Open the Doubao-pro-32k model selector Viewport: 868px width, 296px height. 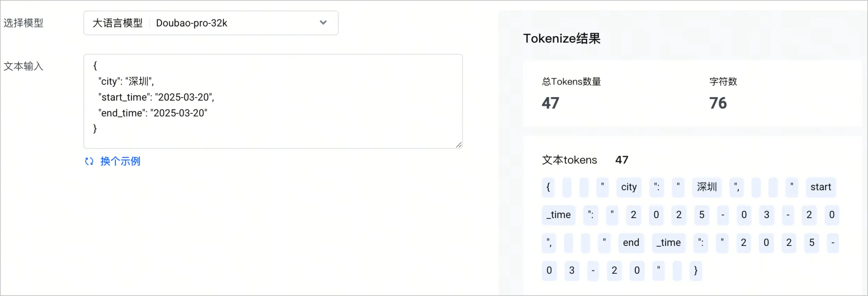click(211, 23)
